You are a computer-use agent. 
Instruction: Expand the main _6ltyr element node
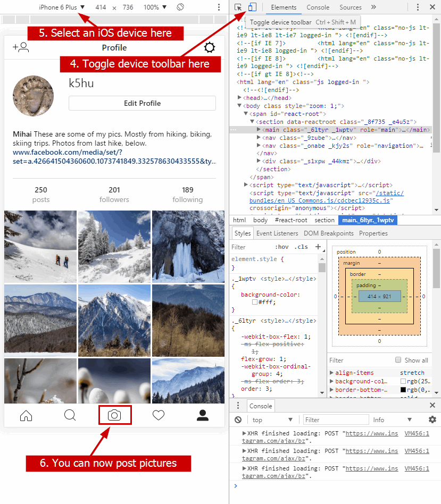259,129
